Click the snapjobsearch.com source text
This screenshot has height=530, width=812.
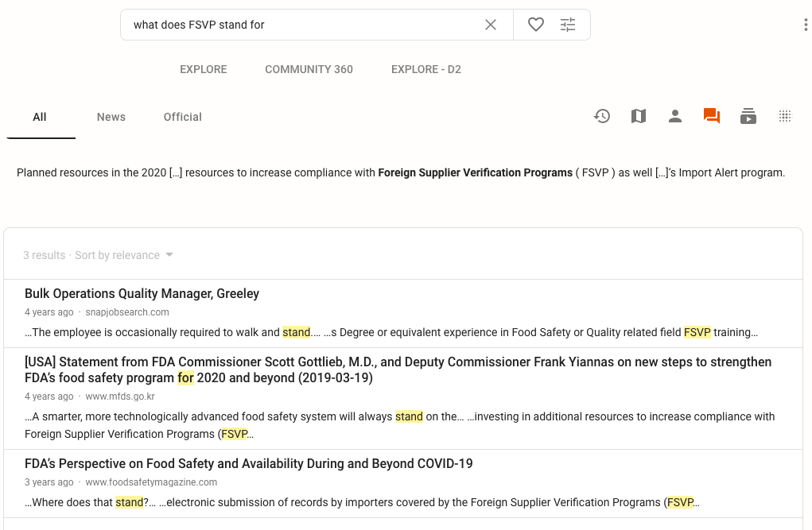(127, 312)
